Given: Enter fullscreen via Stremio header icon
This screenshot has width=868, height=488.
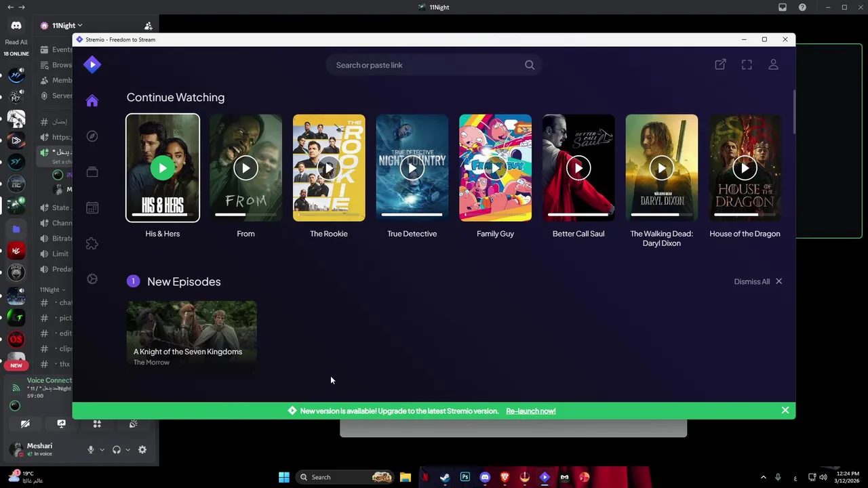Looking at the screenshot, I should click(747, 64).
